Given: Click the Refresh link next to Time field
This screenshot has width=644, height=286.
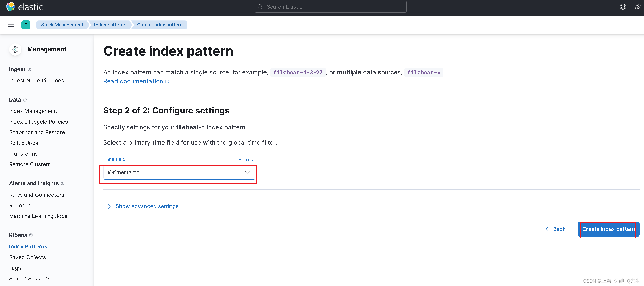Looking at the screenshot, I should (x=247, y=159).
